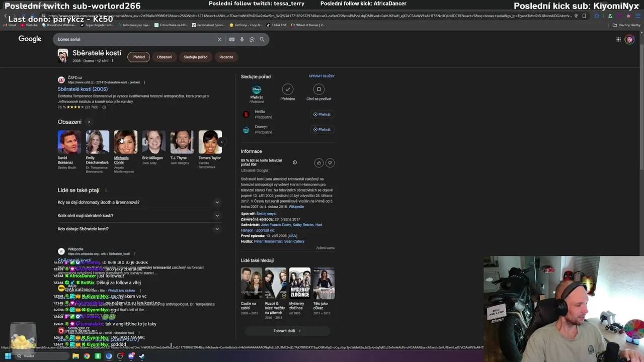644x362 pixels.
Task: Show more related shows via Zobrazit další
Action: [287, 331]
